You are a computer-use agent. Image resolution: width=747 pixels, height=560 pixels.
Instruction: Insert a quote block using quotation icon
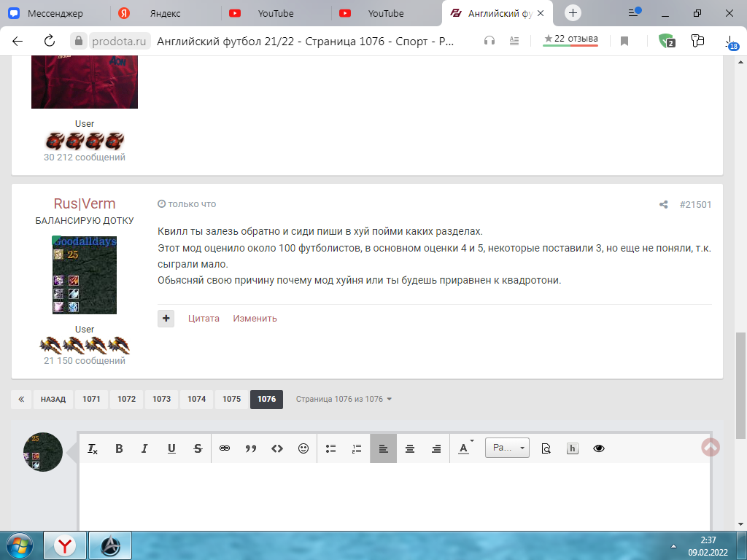[251, 449]
